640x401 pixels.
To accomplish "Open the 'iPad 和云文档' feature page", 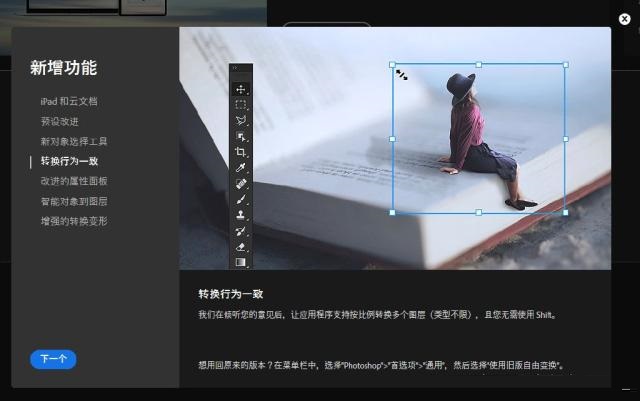I will [x=68, y=101].
